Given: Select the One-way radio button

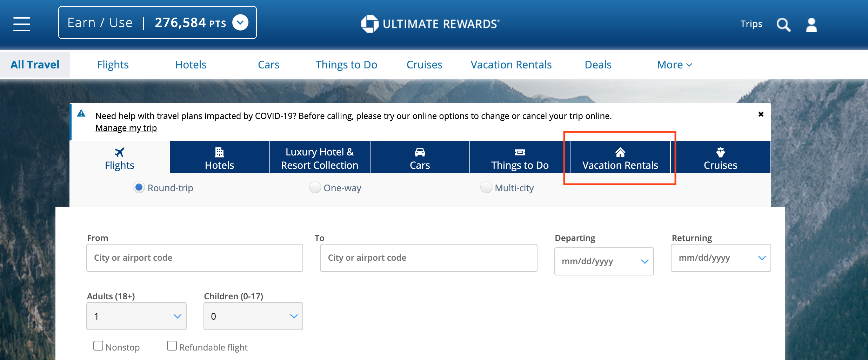Looking at the screenshot, I should 315,187.
